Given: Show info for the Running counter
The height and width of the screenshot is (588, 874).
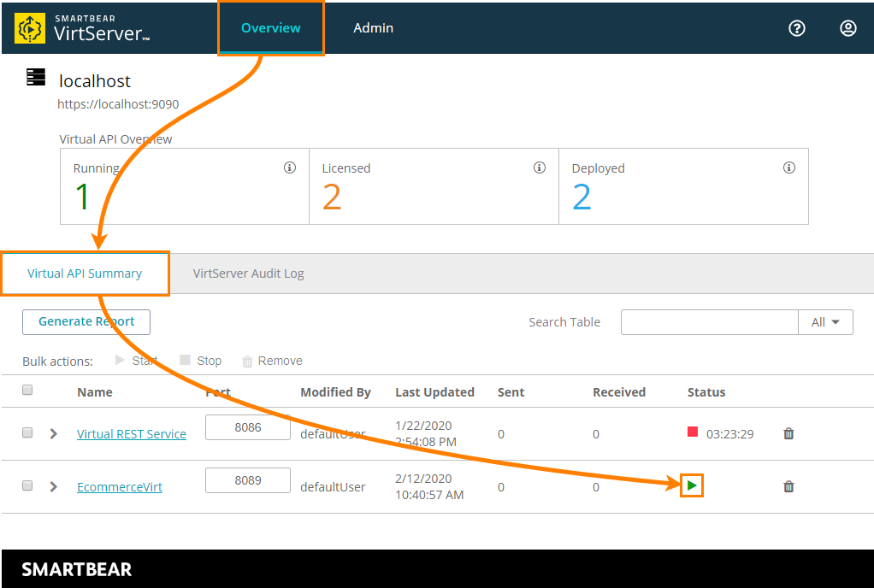Looking at the screenshot, I should coord(289,168).
